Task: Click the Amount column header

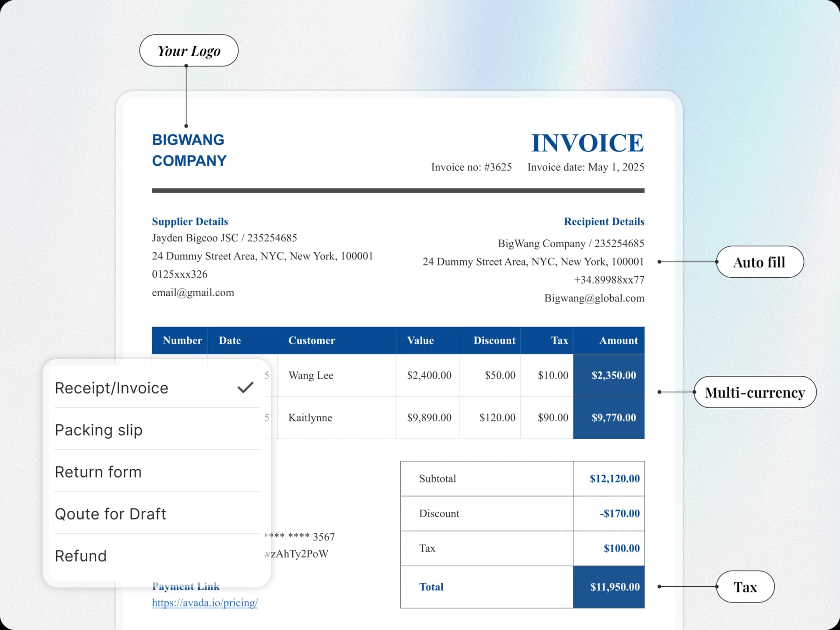Action: (x=618, y=340)
